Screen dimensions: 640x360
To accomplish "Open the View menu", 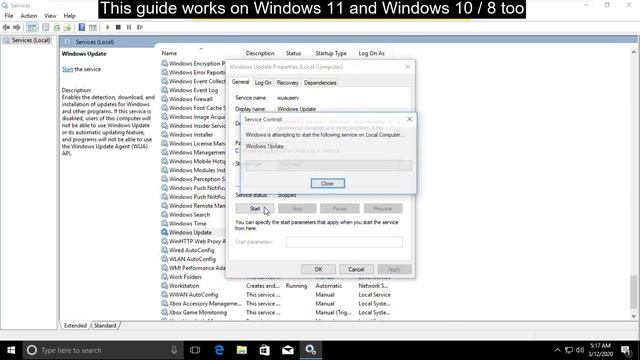I will (50, 16).
